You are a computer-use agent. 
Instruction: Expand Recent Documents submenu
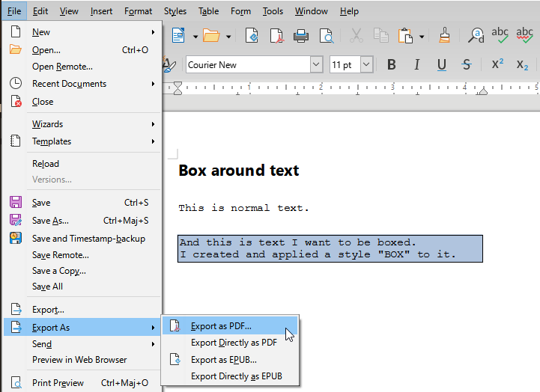pos(82,84)
